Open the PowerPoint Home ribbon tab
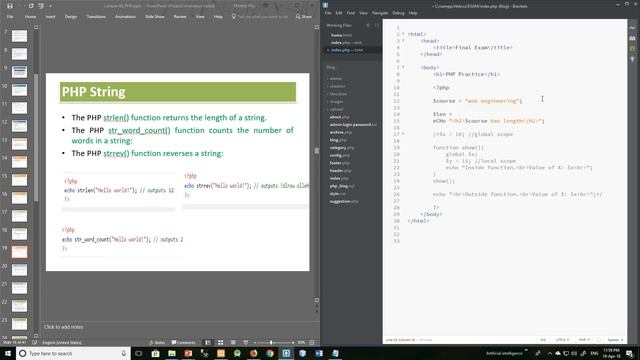640x360 pixels. [x=30, y=17]
